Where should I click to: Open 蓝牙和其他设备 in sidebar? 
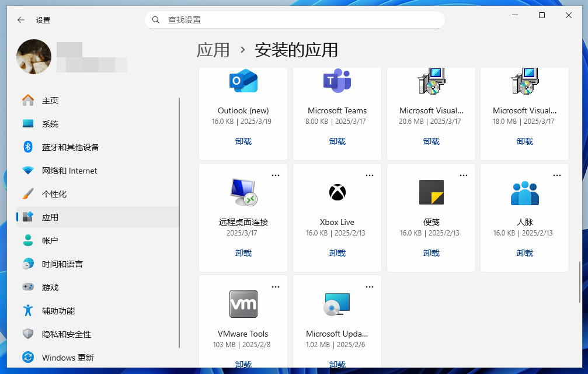point(98,147)
